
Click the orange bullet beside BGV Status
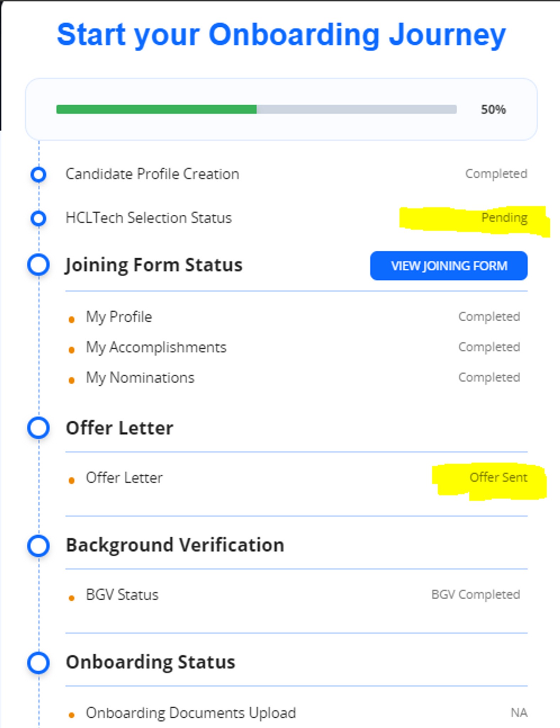(71, 598)
